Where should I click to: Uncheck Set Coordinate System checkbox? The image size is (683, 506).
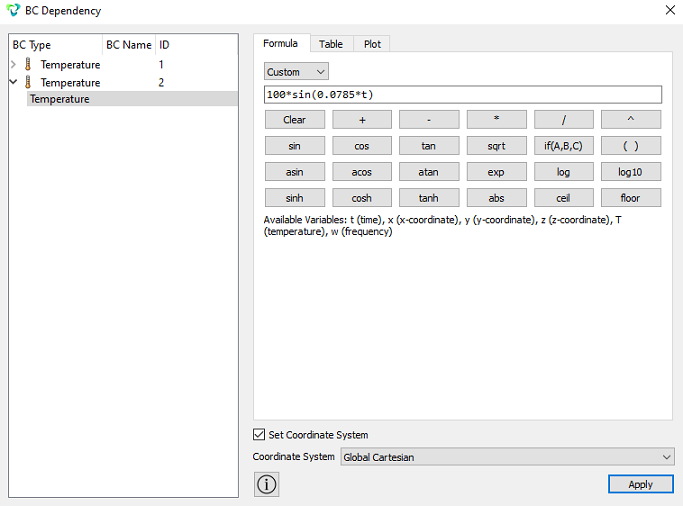[x=259, y=435]
